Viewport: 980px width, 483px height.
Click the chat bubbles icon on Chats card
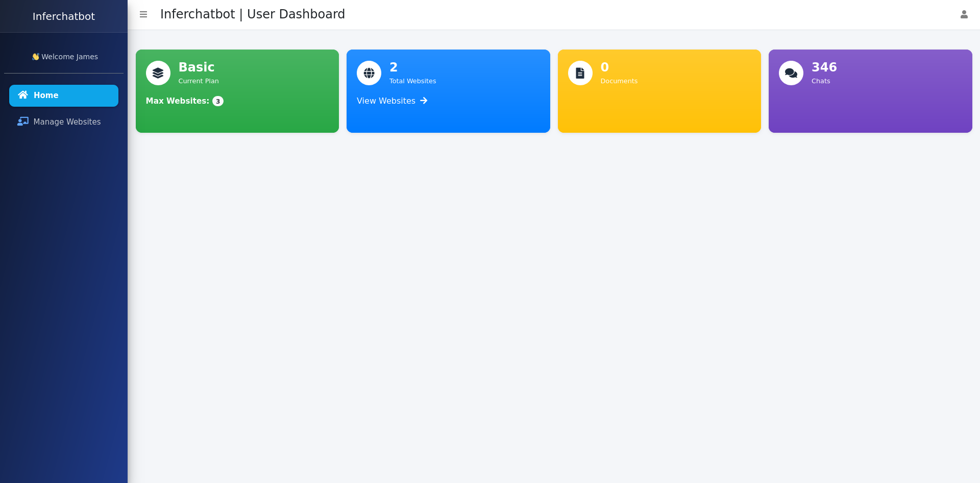click(791, 73)
